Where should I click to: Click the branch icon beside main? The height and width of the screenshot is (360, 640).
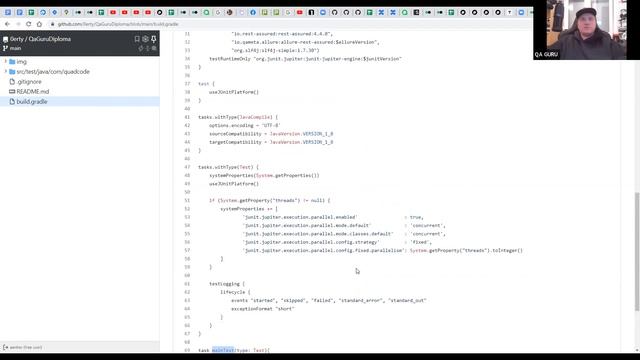pyautogui.click(x=5, y=48)
